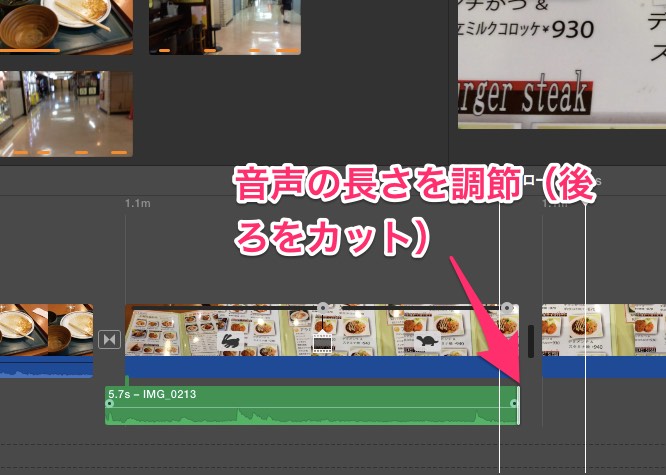Viewport: 666px width, 475px height.
Task: Select the menu video clip in the timeline
Action: [322, 331]
